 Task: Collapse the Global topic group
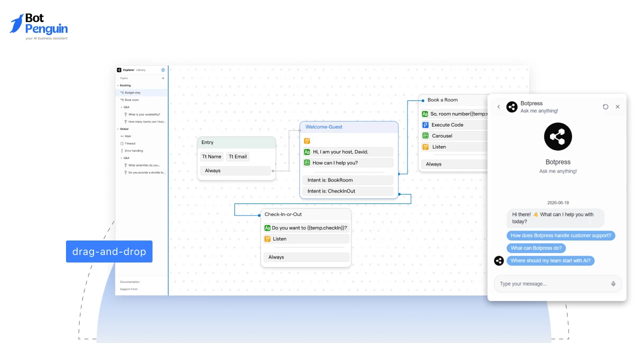coord(118,129)
